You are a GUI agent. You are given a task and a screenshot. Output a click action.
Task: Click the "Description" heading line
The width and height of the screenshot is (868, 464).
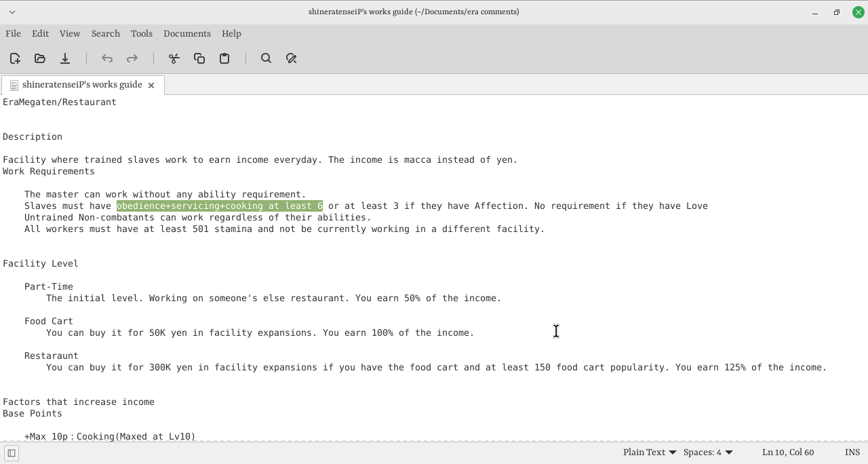point(33,136)
